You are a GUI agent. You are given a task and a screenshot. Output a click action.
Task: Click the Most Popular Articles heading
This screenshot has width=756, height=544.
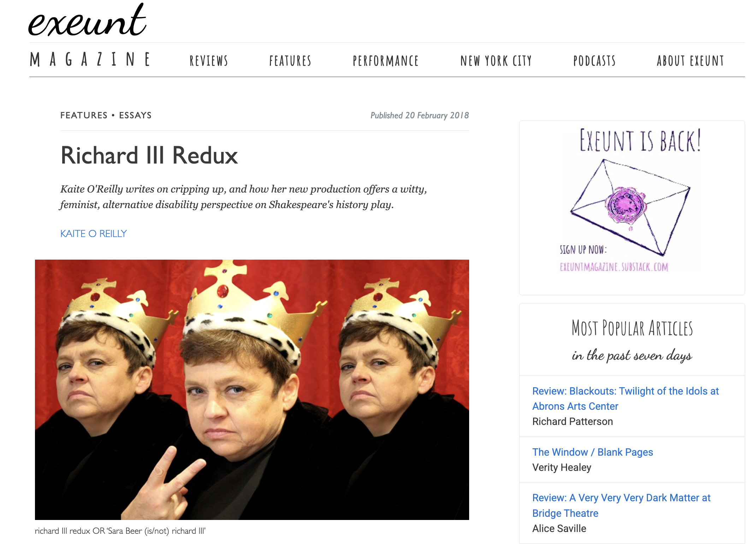coord(632,328)
